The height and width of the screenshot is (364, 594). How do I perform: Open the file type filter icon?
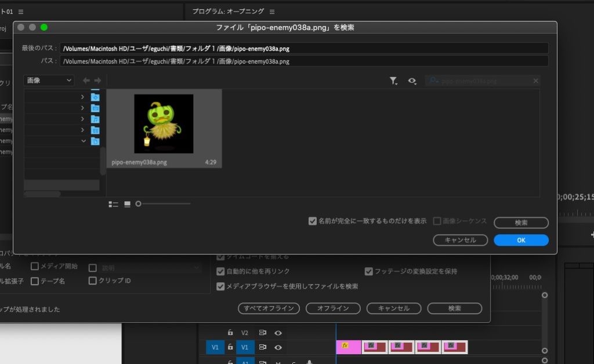393,81
